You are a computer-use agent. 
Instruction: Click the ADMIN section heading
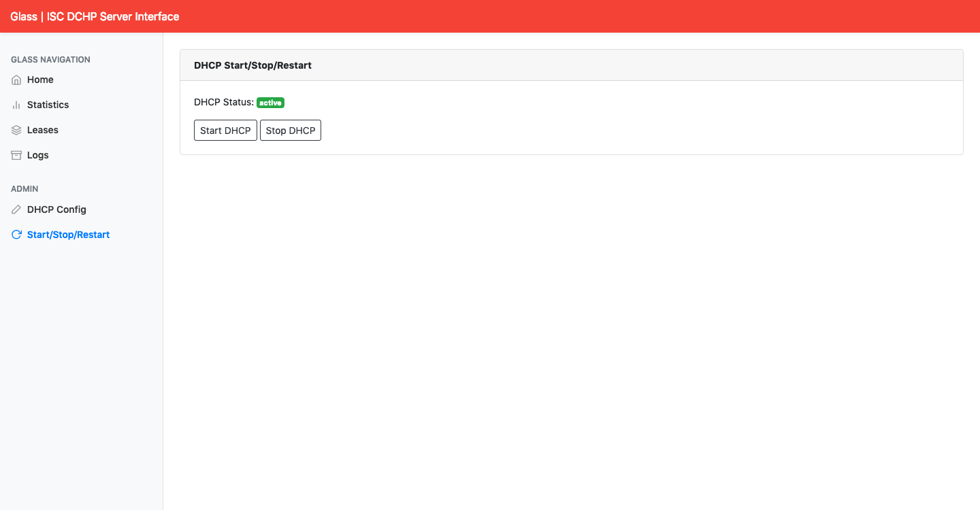(24, 188)
